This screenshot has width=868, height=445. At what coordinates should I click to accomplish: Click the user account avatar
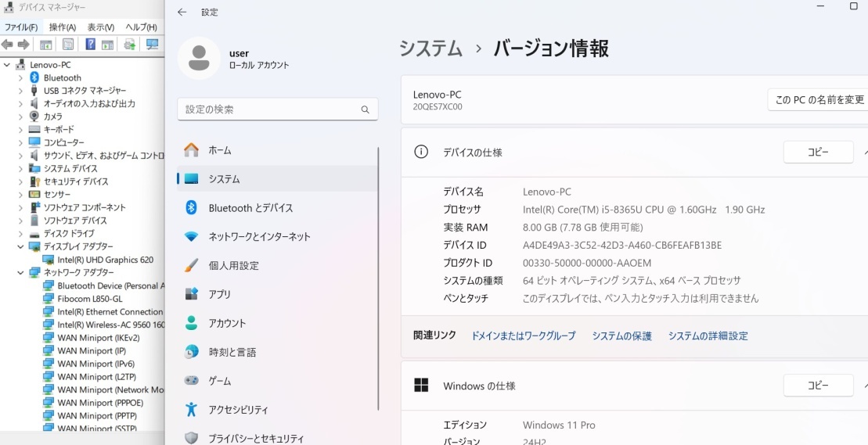pos(199,58)
